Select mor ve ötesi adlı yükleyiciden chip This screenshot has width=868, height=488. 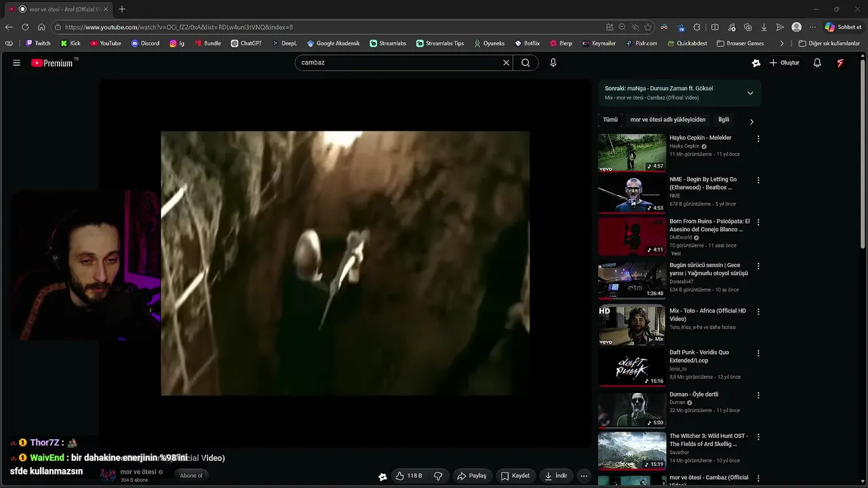pos(668,120)
